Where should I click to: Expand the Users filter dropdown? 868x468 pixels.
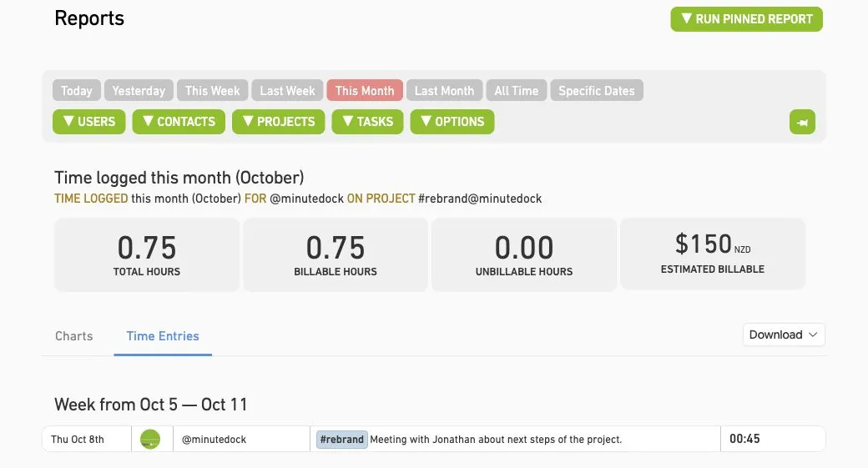point(89,122)
